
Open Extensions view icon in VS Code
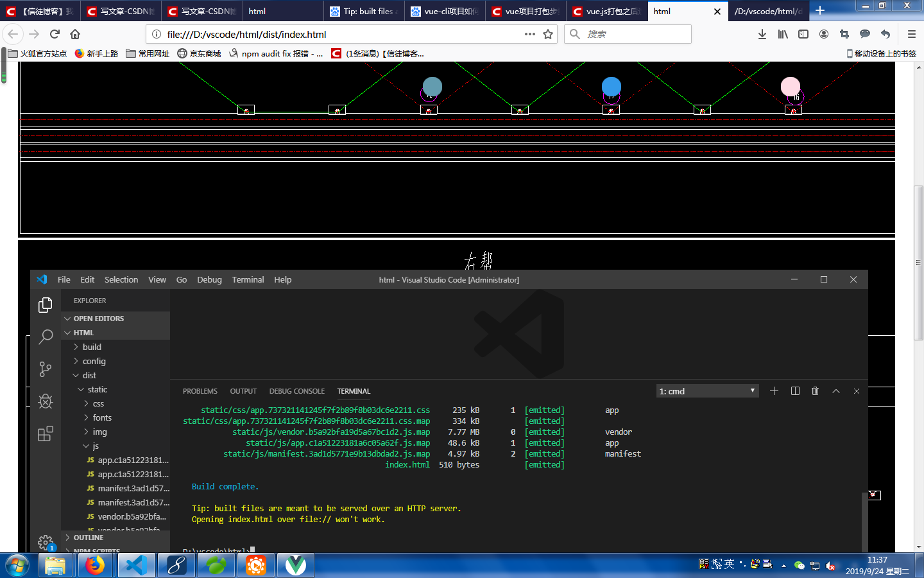[45, 433]
